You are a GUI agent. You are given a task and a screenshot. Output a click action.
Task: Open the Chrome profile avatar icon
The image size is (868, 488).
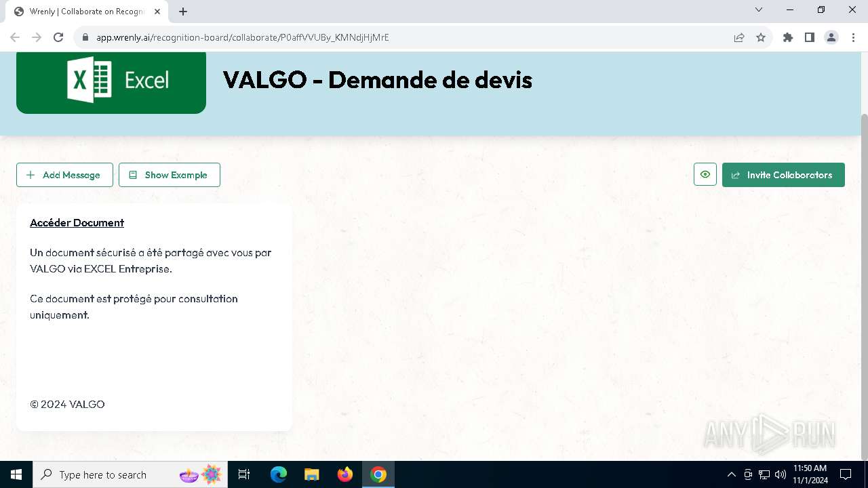click(x=831, y=37)
